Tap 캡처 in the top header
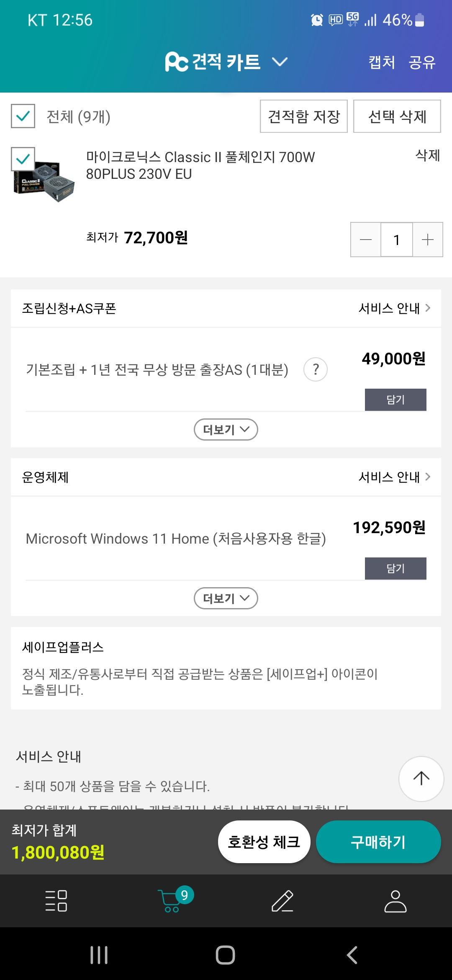 [x=382, y=62]
